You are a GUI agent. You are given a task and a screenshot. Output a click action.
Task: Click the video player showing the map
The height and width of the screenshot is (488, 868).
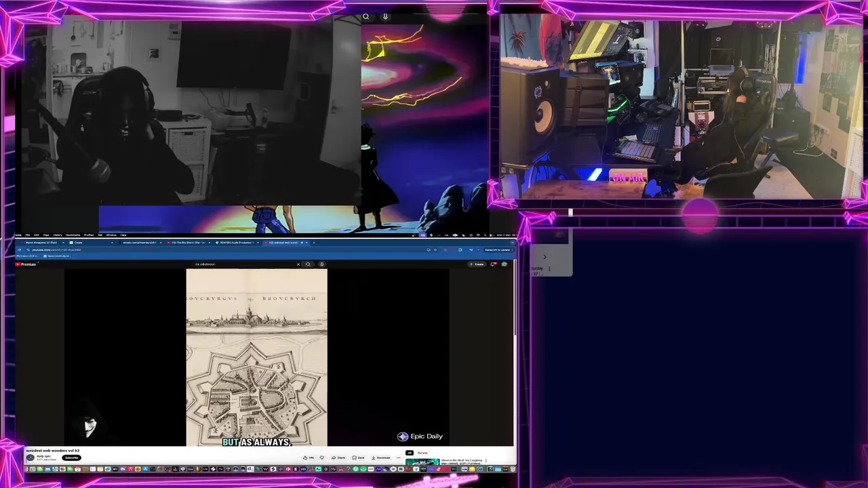256,357
